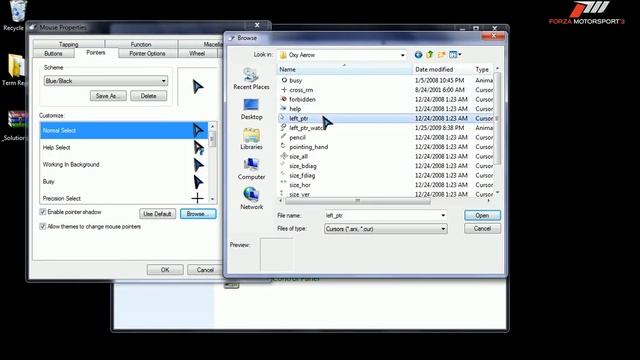Click the file list horizontal scrollbar

pos(384,200)
